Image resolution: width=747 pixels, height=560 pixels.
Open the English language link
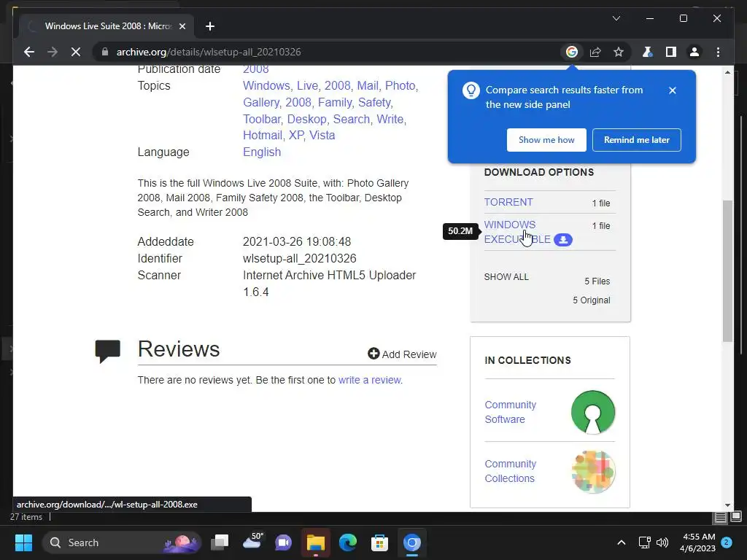point(262,152)
